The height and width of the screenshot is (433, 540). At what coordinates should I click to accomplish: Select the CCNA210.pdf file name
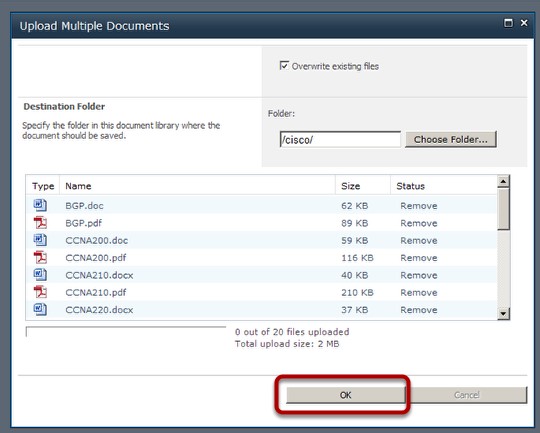(x=96, y=292)
